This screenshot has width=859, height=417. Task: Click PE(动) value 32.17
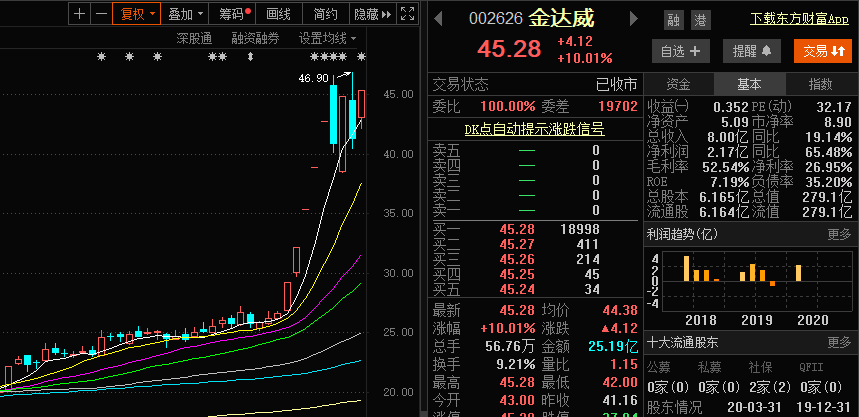833,106
